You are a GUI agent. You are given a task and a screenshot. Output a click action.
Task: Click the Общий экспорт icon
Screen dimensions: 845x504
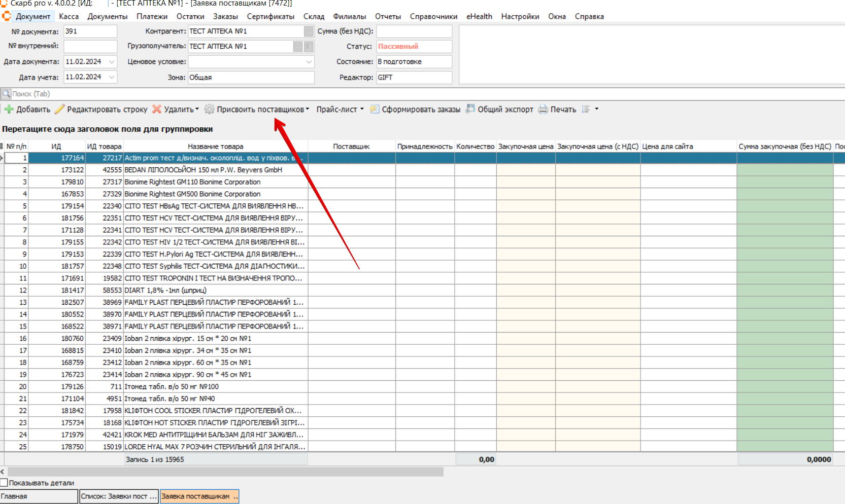click(x=470, y=109)
